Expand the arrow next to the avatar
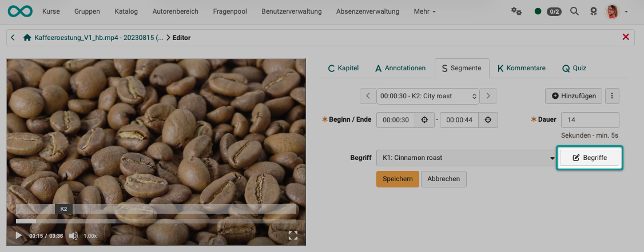 626,12
